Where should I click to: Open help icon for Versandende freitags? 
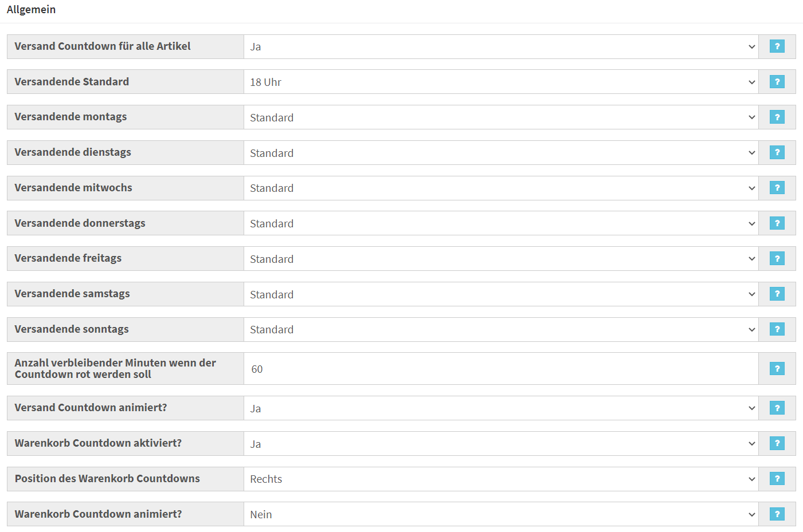(777, 259)
